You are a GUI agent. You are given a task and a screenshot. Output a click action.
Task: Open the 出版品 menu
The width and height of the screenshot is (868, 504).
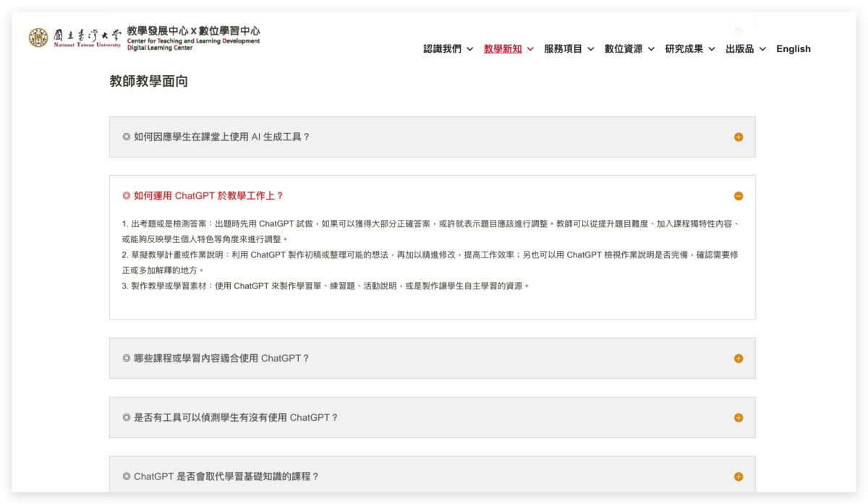pyautogui.click(x=740, y=49)
